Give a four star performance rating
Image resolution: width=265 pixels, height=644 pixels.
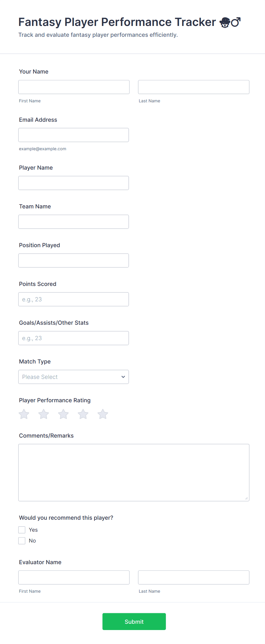83,414
